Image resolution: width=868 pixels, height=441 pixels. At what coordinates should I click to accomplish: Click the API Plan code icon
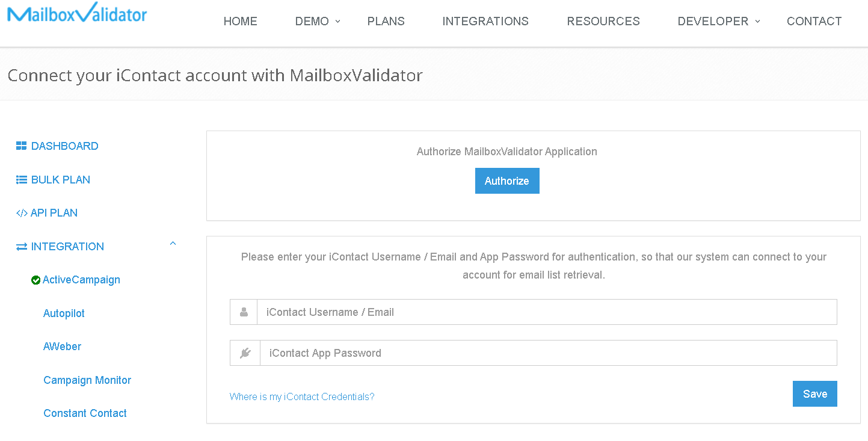pyautogui.click(x=22, y=213)
